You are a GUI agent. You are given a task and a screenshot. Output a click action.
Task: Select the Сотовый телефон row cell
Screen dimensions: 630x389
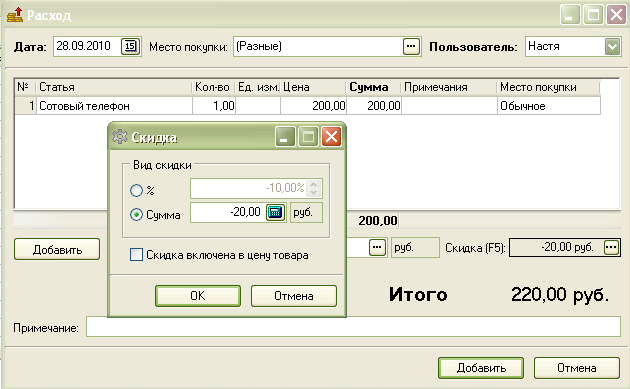pos(114,106)
